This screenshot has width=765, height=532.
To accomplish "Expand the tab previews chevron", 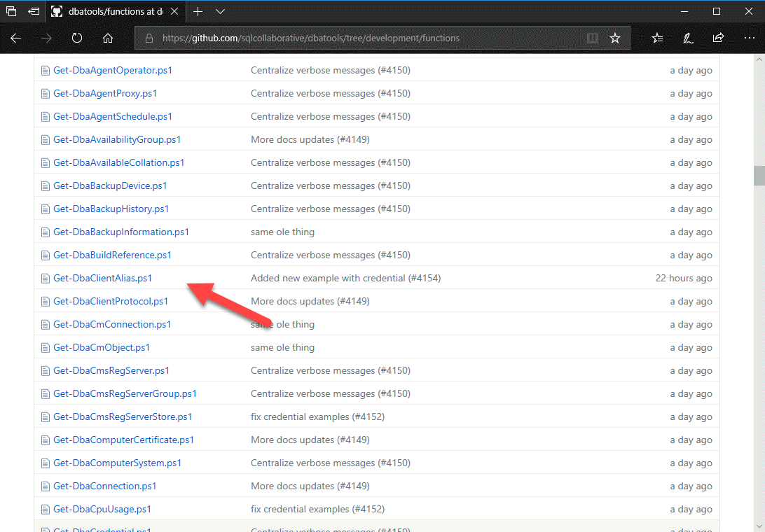I will [x=220, y=11].
